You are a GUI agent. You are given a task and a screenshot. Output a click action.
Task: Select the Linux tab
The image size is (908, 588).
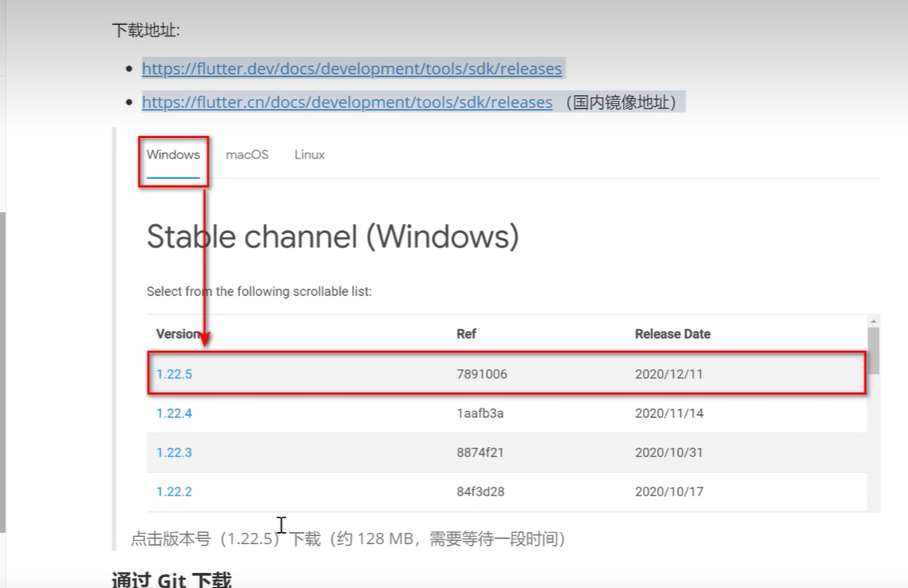point(310,155)
